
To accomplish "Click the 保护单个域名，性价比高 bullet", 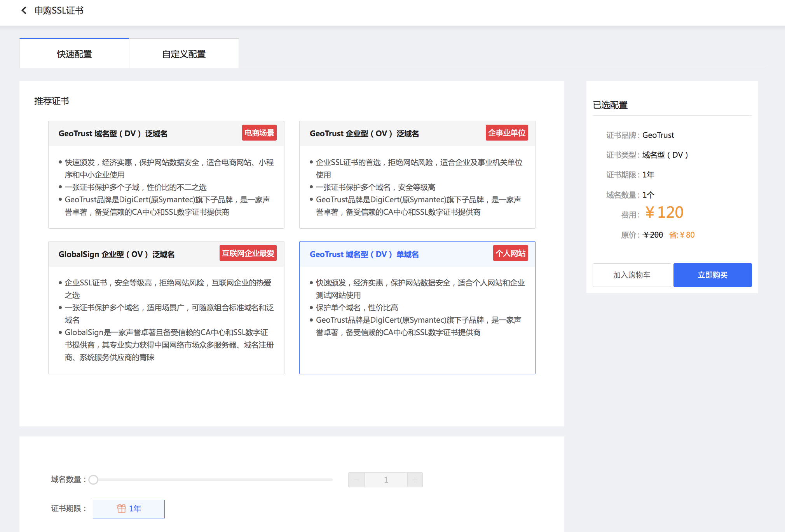I will click(x=357, y=308).
